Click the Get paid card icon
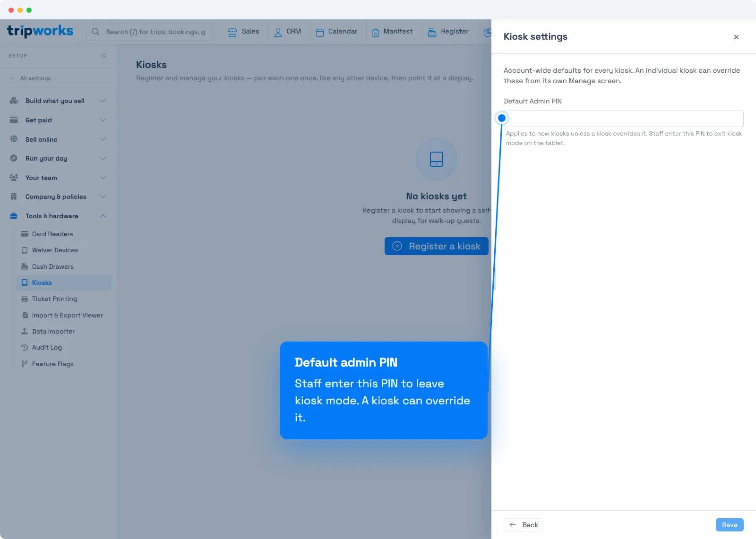Screen dimensions: 756x539 coord(14,120)
